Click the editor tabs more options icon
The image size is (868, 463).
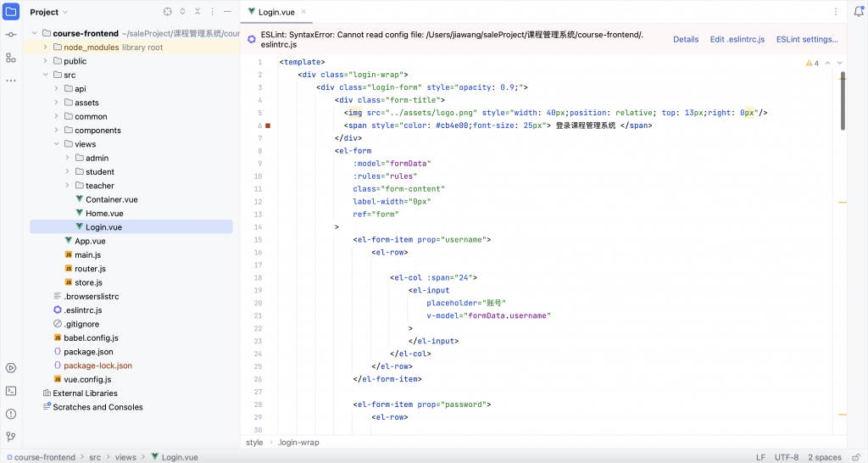[x=857, y=12]
